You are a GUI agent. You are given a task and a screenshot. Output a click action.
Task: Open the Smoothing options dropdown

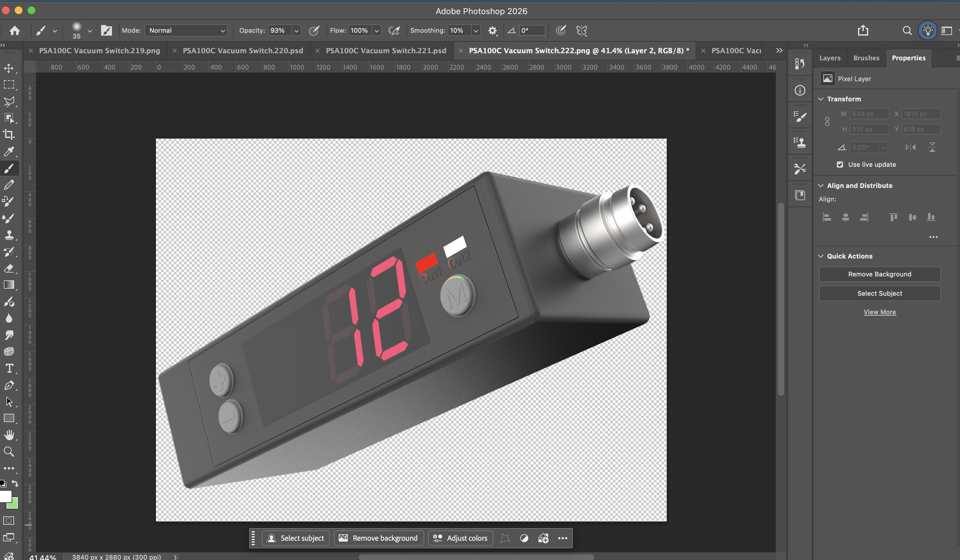pyautogui.click(x=476, y=30)
